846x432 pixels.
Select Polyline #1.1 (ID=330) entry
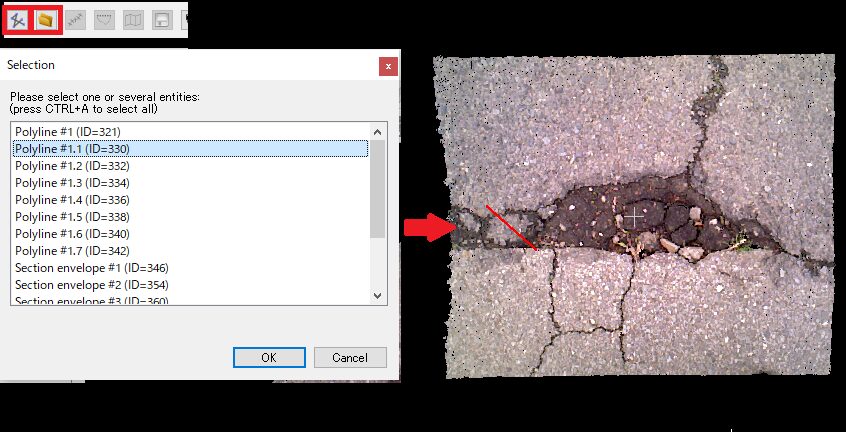[72, 149]
